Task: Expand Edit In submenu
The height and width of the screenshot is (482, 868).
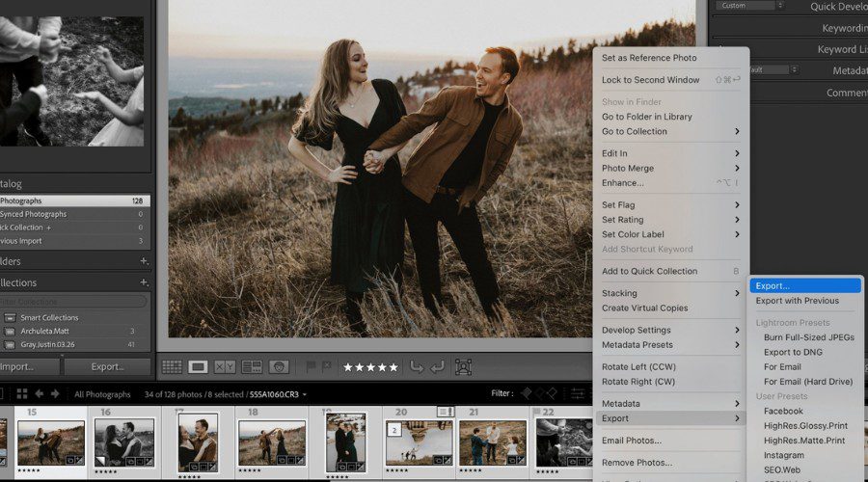Action: (671, 153)
